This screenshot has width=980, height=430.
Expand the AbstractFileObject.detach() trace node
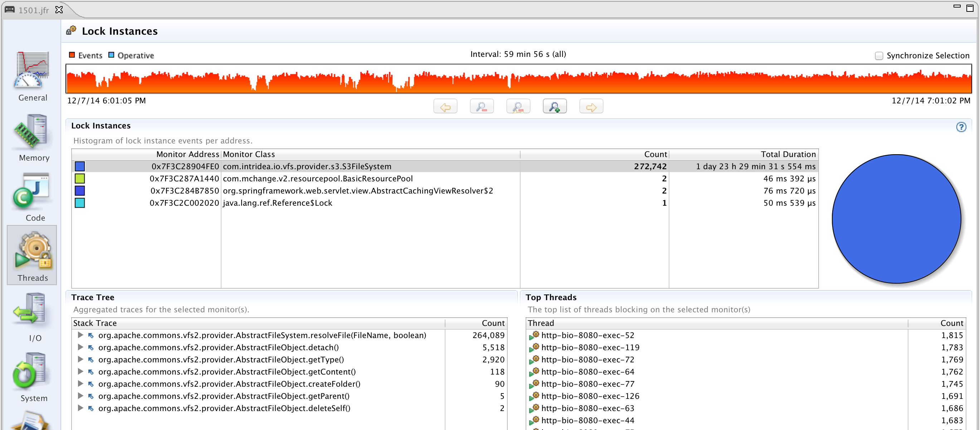80,347
